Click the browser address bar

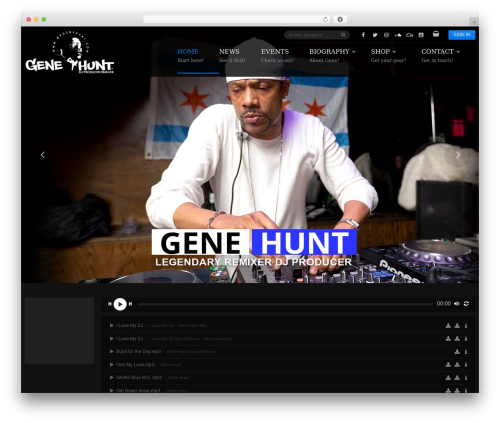237,19
